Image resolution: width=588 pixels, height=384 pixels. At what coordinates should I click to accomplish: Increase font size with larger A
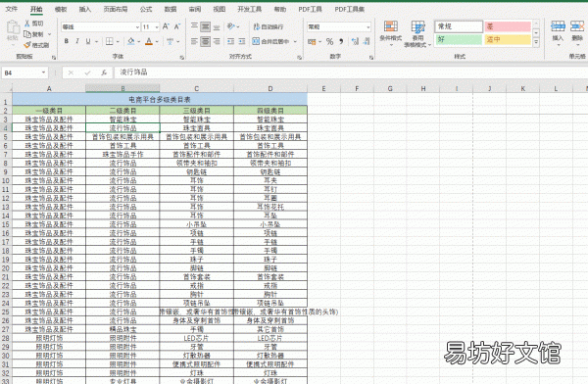tap(166, 26)
